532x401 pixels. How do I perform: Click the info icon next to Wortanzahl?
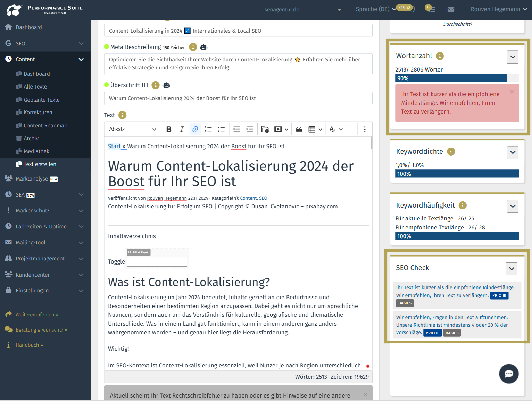point(440,56)
